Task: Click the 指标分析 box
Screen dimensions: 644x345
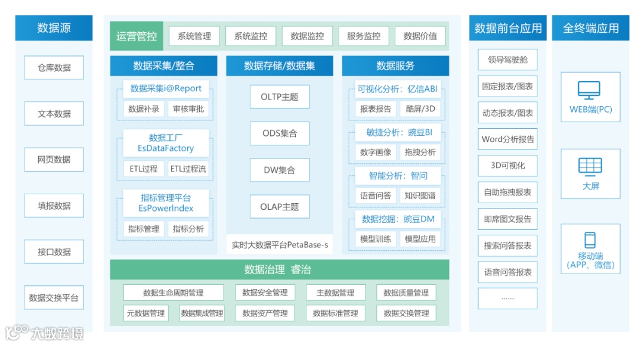Action: point(188,229)
